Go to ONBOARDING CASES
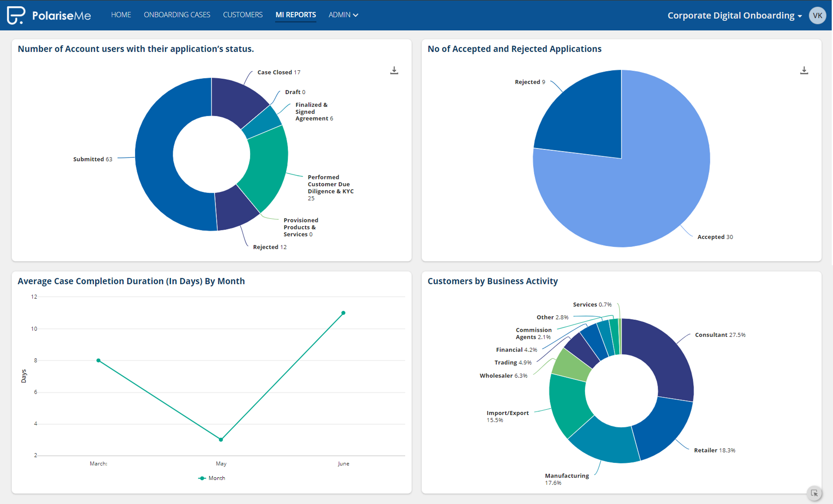Image resolution: width=833 pixels, height=504 pixels. tap(177, 15)
